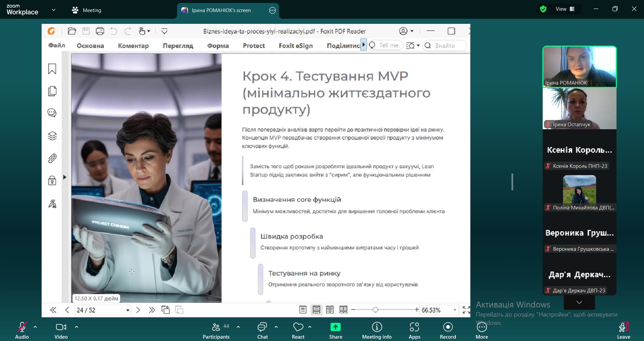Select the snapshot tool near page navigation
The height and width of the screenshot is (341, 644).
click(x=166, y=310)
